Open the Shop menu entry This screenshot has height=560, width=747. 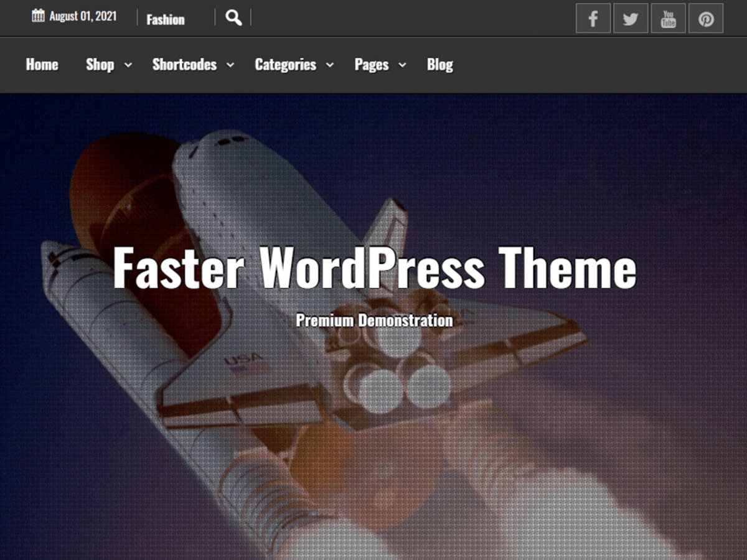(x=101, y=65)
